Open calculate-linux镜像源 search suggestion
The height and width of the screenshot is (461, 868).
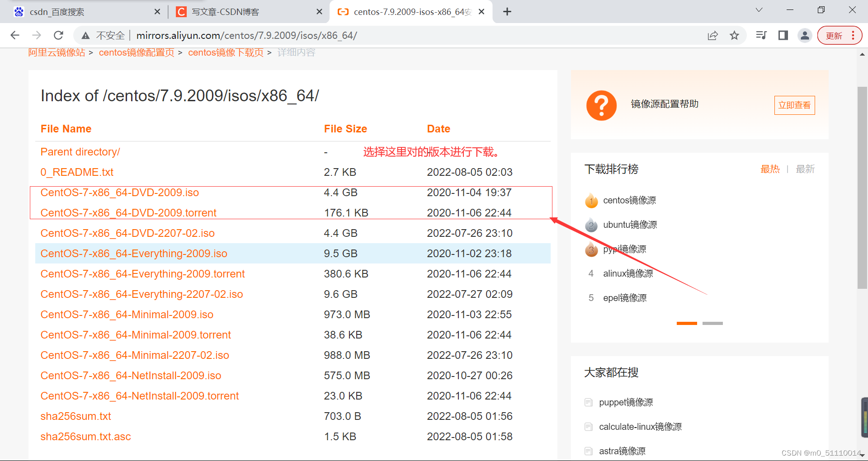(x=640, y=427)
